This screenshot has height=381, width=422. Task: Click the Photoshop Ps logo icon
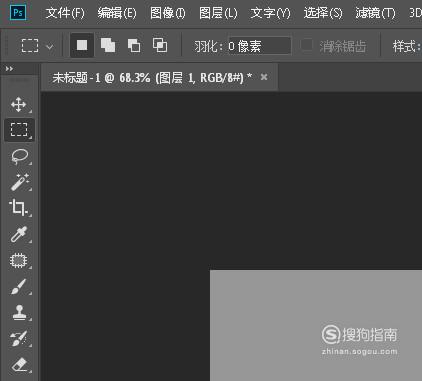pyautogui.click(x=18, y=13)
